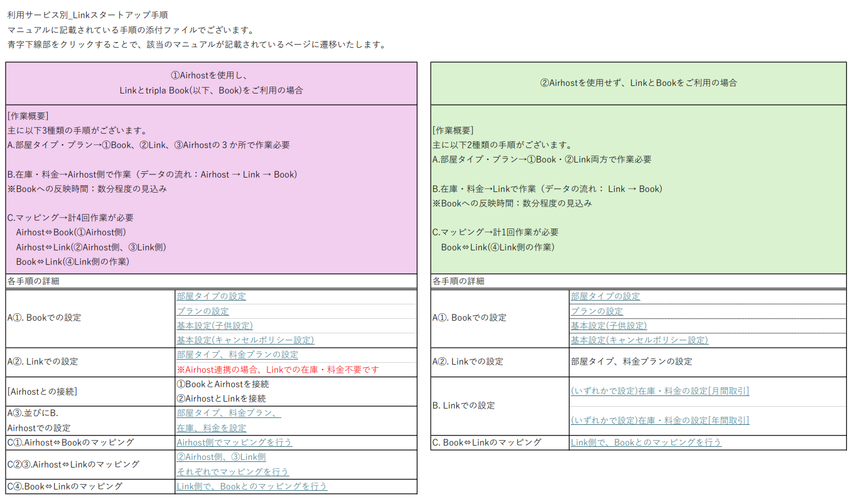
Task: Click the ②Airhost側、③Link側 link
Action: [221, 458]
